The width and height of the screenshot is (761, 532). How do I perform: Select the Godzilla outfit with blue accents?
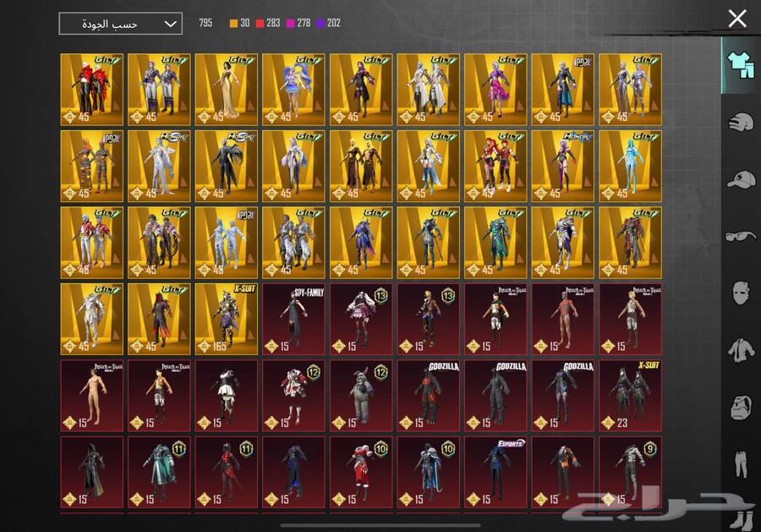(563, 396)
